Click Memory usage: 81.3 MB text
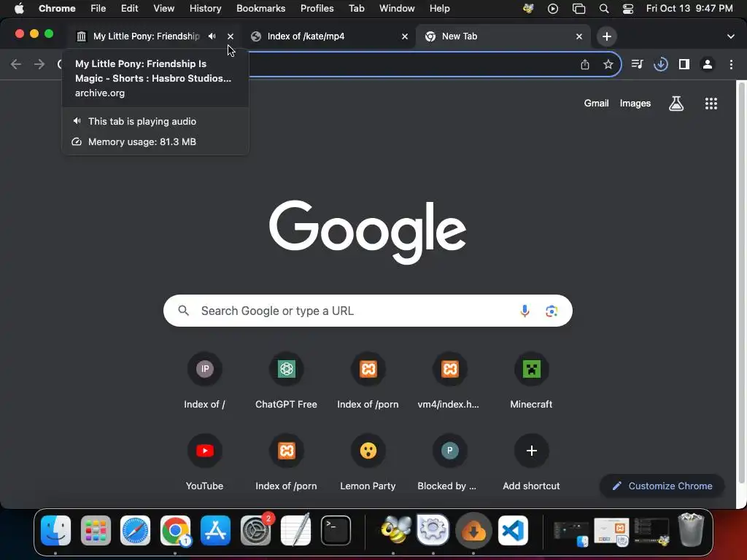The width and height of the screenshot is (747, 560). pyautogui.click(x=142, y=142)
